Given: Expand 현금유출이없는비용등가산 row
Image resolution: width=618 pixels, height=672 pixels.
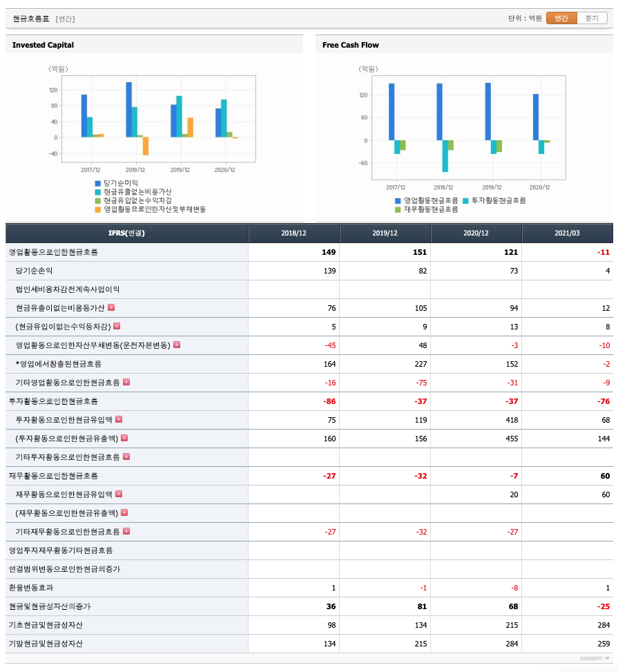Looking at the screenshot, I should click(x=111, y=307).
